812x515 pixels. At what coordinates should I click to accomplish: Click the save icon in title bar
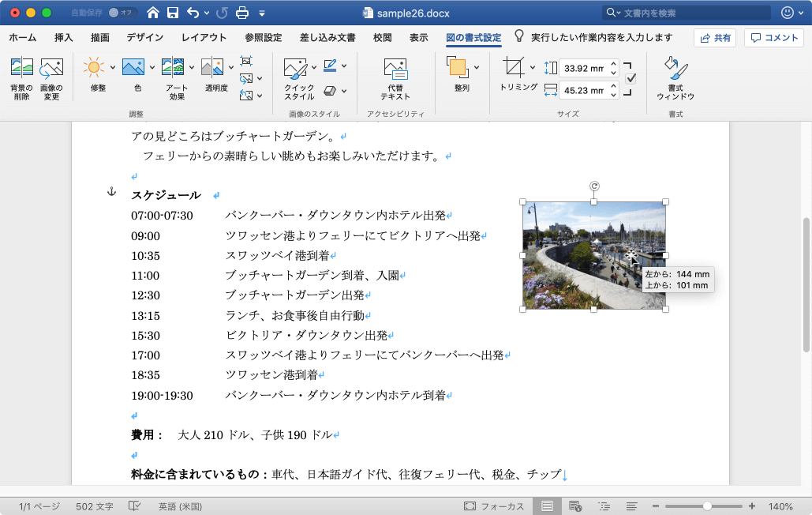(173, 13)
